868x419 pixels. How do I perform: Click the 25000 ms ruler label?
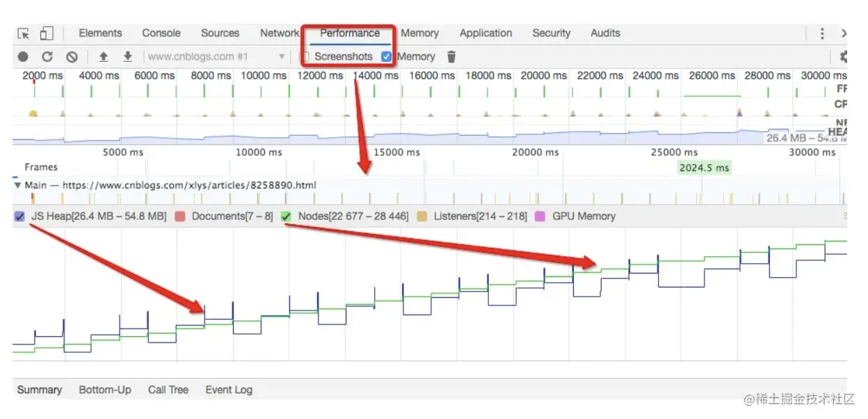tap(673, 152)
